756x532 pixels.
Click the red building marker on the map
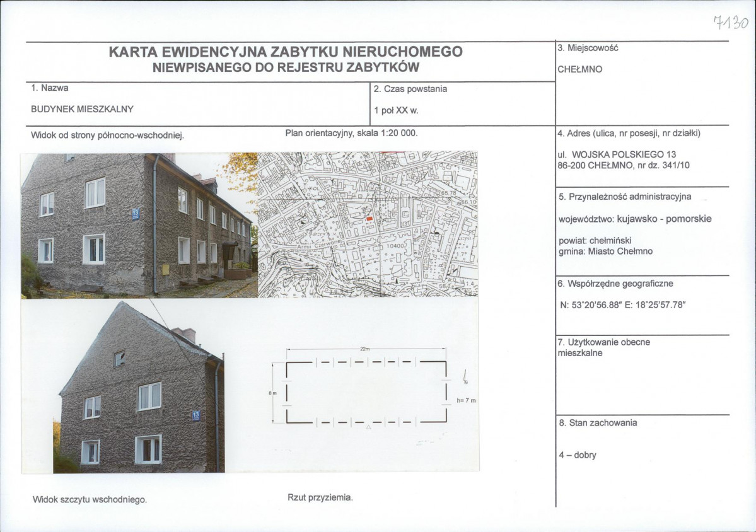pos(369,218)
